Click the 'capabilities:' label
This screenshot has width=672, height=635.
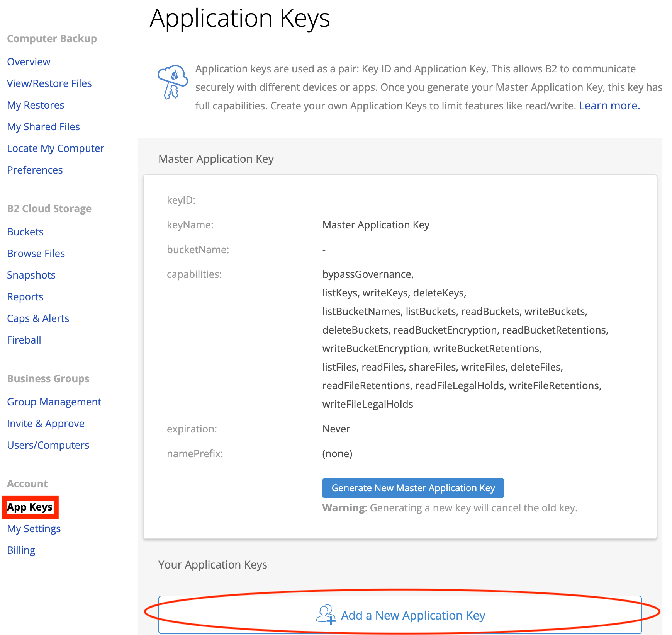point(194,274)
